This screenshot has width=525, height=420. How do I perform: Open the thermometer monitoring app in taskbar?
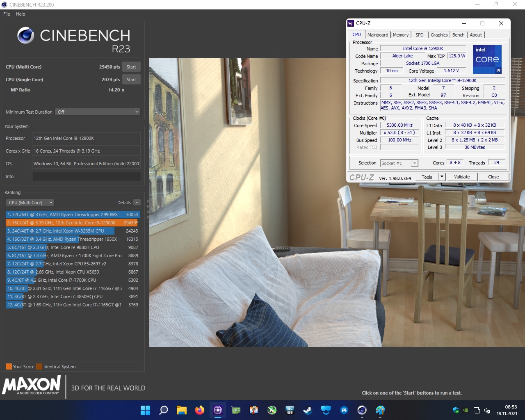(x=254, y=410)
